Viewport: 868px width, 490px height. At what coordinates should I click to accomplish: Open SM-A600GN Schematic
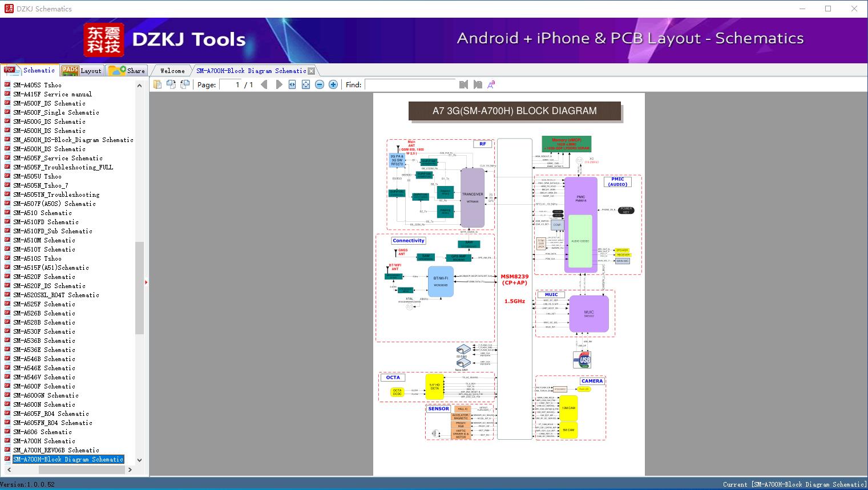[46, 395]
